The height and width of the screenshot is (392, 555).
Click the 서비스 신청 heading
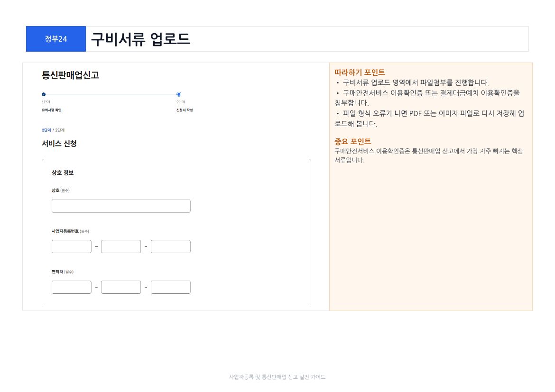[59, 144]
